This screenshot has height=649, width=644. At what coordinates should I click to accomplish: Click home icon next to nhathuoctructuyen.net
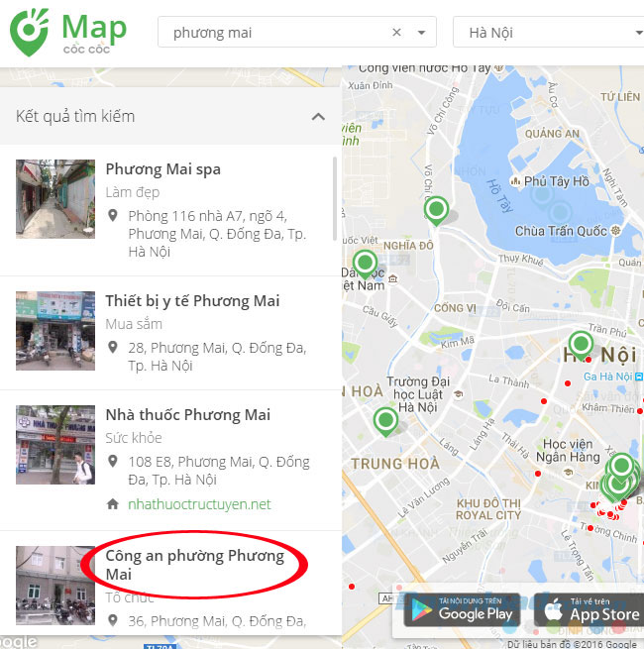(113, 504)
